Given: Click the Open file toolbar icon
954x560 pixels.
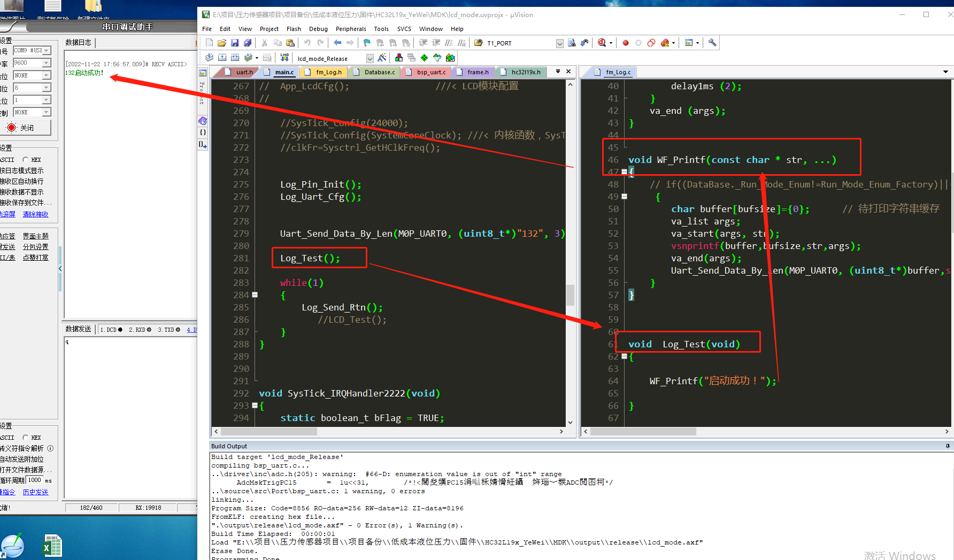Looking at the screenshot, I should point(222,43).
